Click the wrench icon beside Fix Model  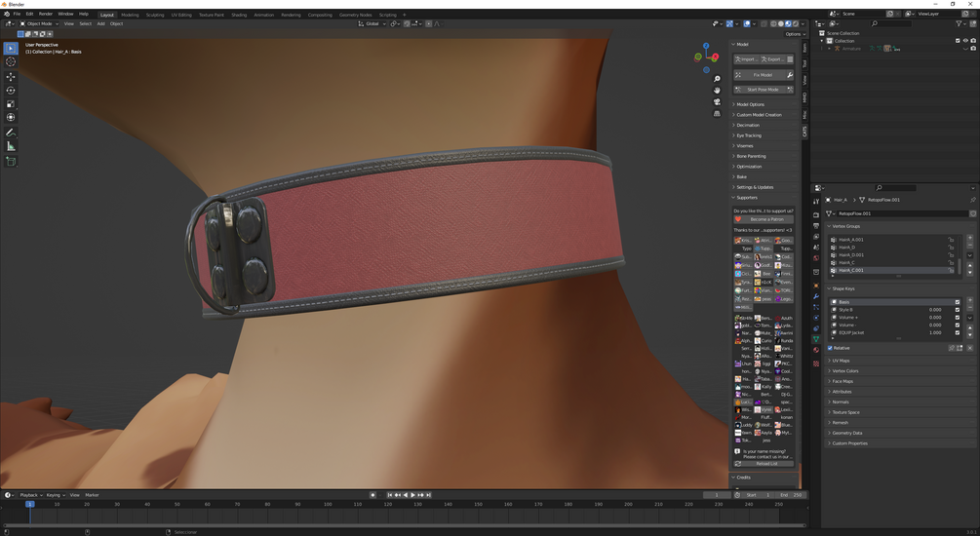click(x=790, y=75)
